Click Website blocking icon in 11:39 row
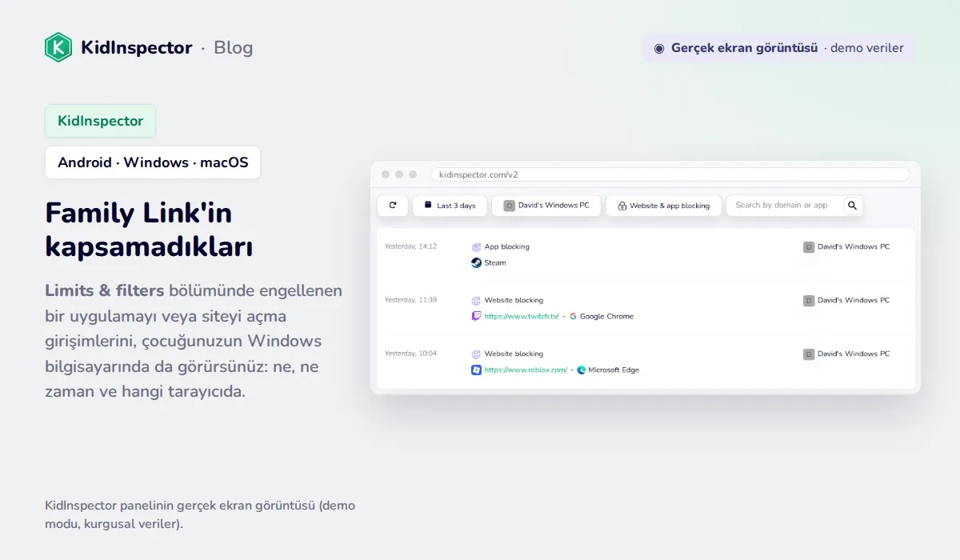The image size is (960, 560). coord(476,301)
